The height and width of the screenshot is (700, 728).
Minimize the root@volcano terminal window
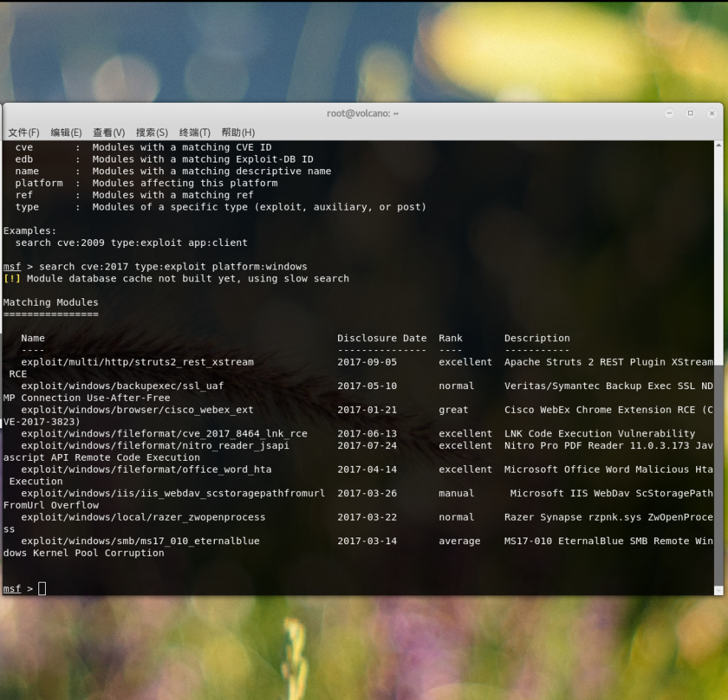[x=670, y=113]
